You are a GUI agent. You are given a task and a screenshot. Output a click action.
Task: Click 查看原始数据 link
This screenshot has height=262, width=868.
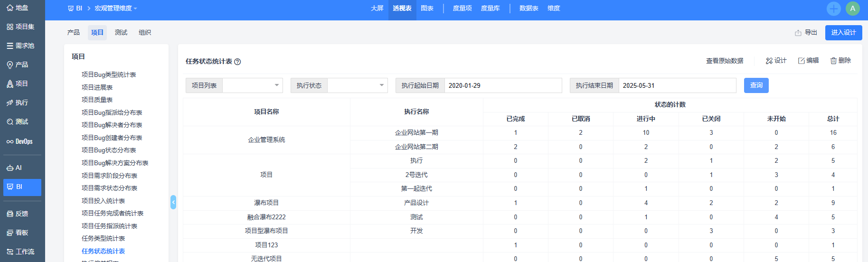(x=725, y=61)
